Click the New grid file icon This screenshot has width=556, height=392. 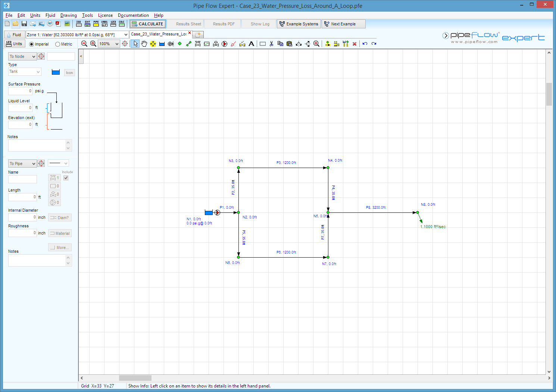point(7,24)
